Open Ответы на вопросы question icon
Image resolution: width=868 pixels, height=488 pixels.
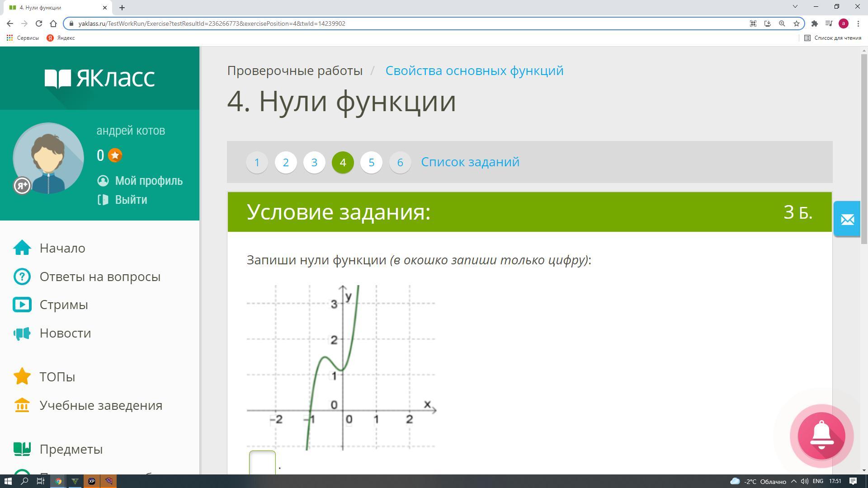click(22, 277)
